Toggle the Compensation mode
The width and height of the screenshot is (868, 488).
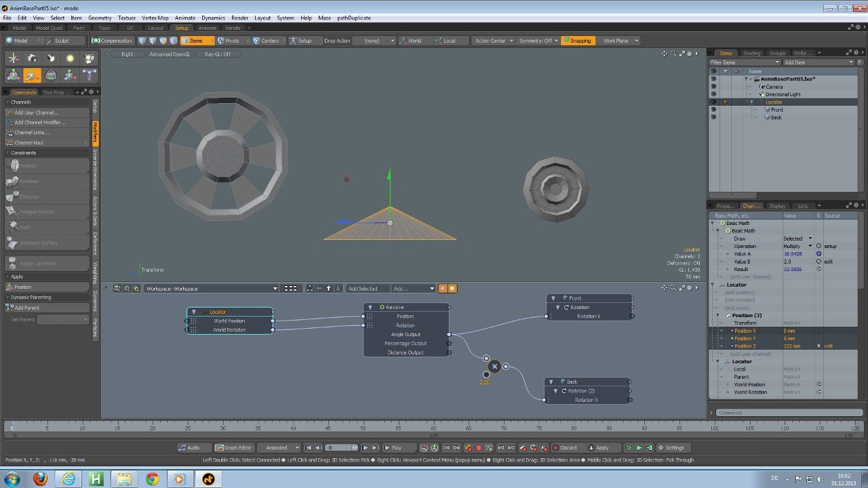113,41
